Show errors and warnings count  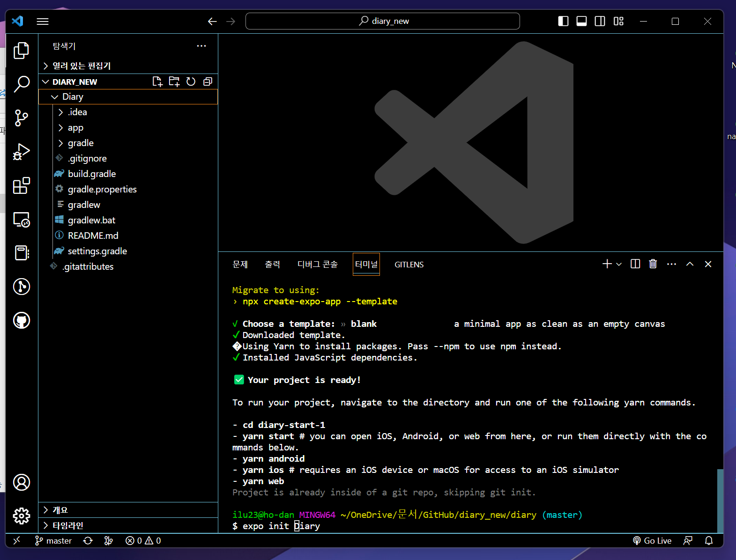(x=143, y=541)
